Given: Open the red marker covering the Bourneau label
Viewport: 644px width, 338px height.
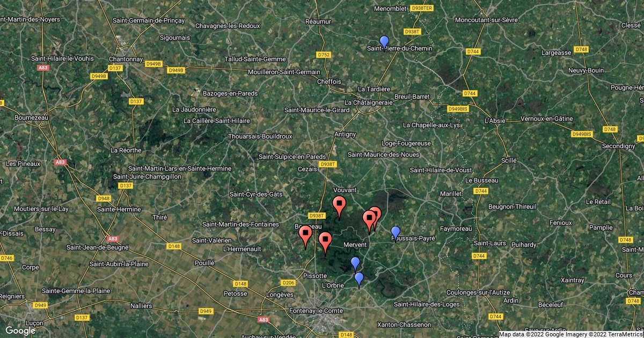Looking at the screenshot, I should tap(305, 236).
